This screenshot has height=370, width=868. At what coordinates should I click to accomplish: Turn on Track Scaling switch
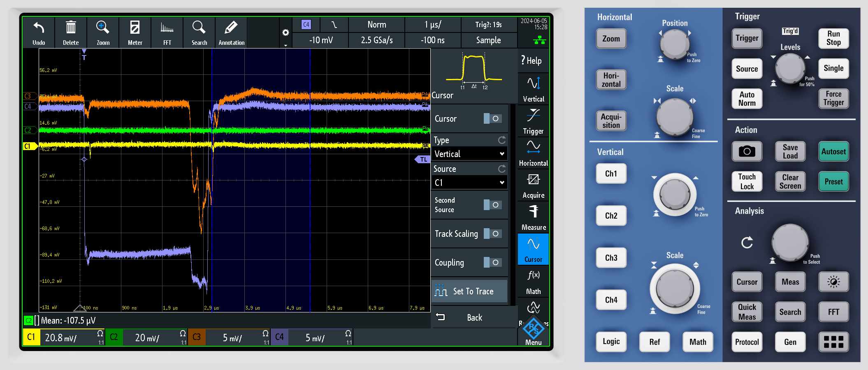click(x=492, y=234)
